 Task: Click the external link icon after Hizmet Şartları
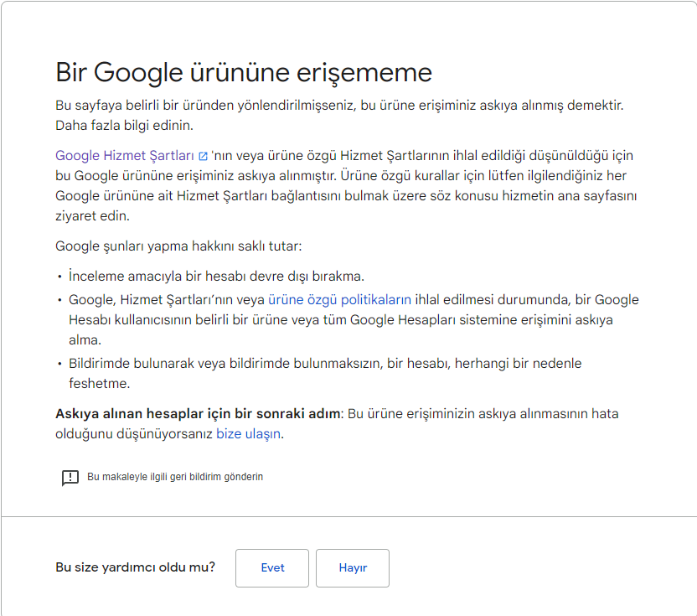pyautogui.click(x=203, y=156)
